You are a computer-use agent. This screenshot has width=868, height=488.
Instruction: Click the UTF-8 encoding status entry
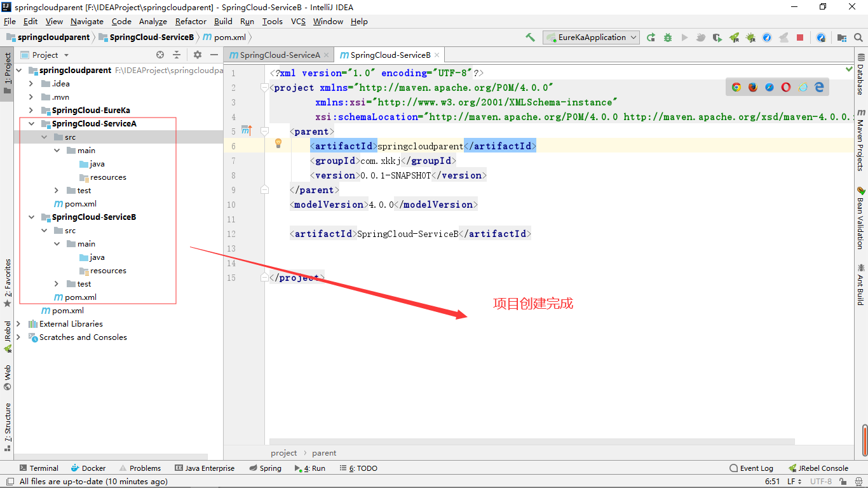pyautogui.click(x=821, y=482)
